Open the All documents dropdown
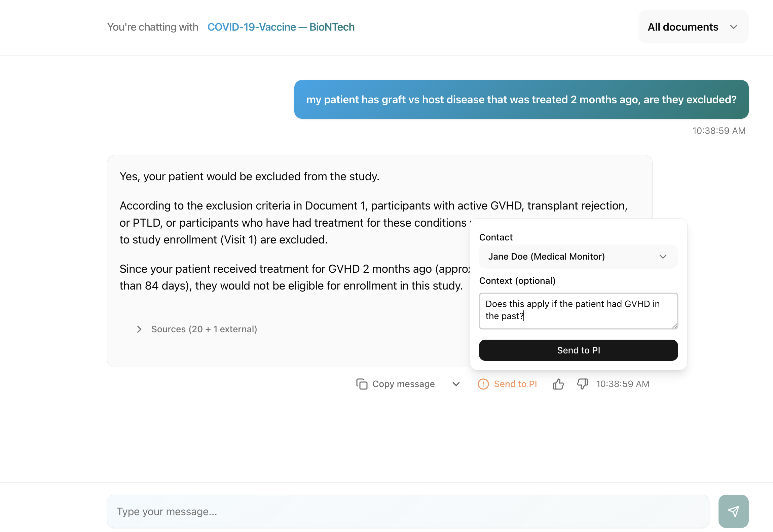 click(x=693, y=27)
